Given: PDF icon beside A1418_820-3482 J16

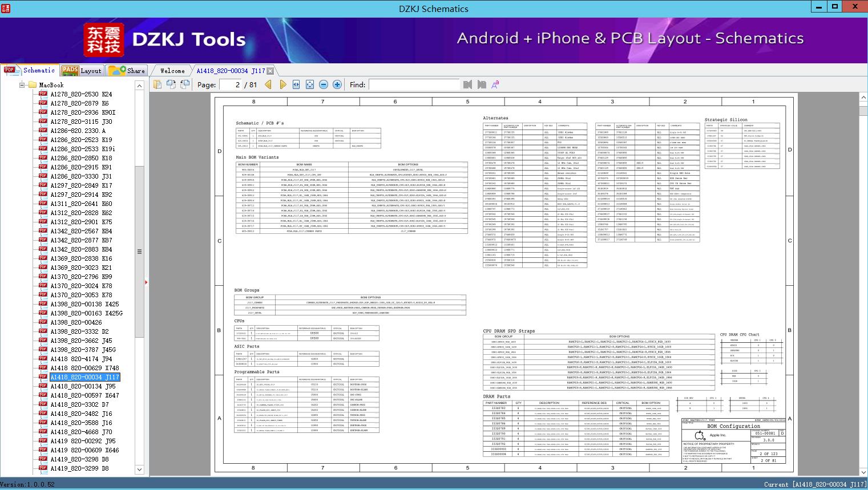Looking at the screenshot, I should (x=43, y=413).
